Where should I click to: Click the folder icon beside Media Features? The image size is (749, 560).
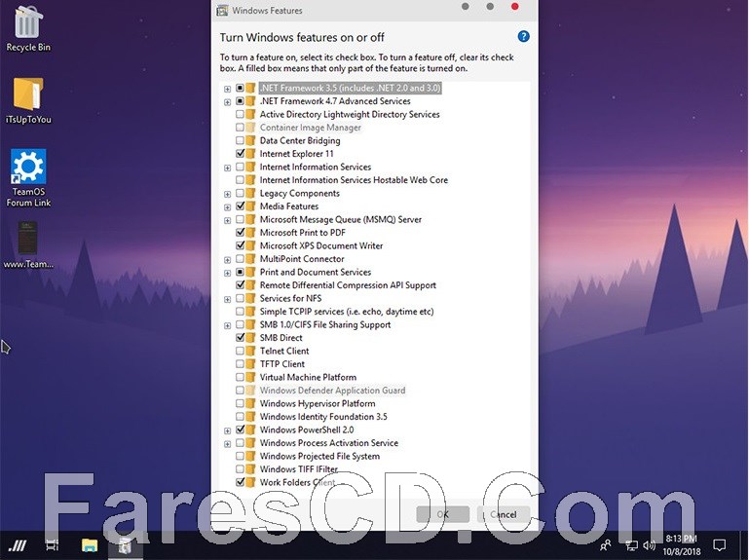(250, 205)
